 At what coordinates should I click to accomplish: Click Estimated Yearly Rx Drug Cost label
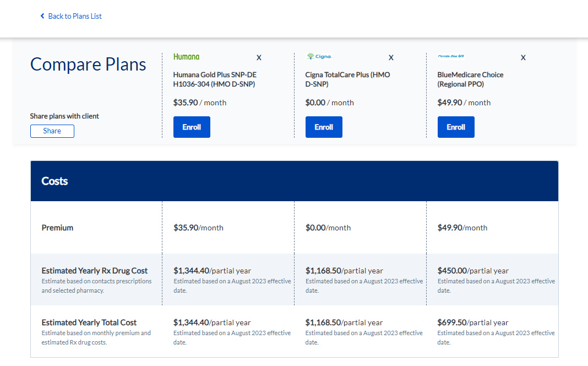click(95, 271)
